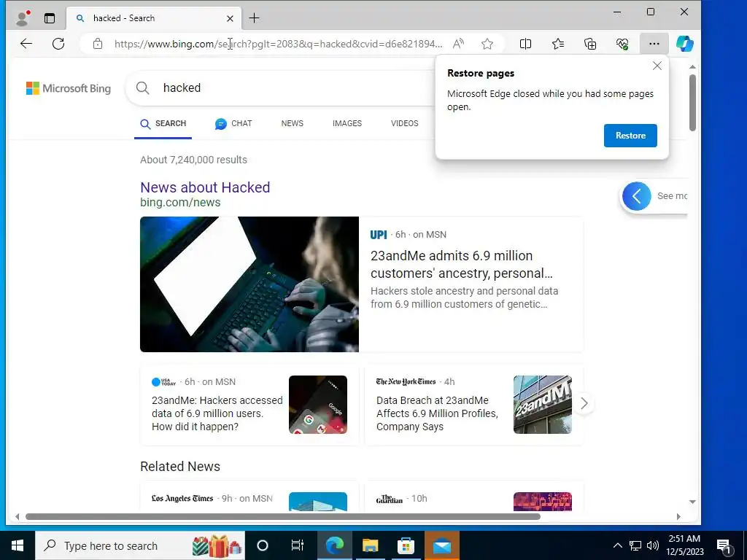
Task: Open USA Today '23andMe: Hackers accessed' article
Action: [x=217, y=413]
